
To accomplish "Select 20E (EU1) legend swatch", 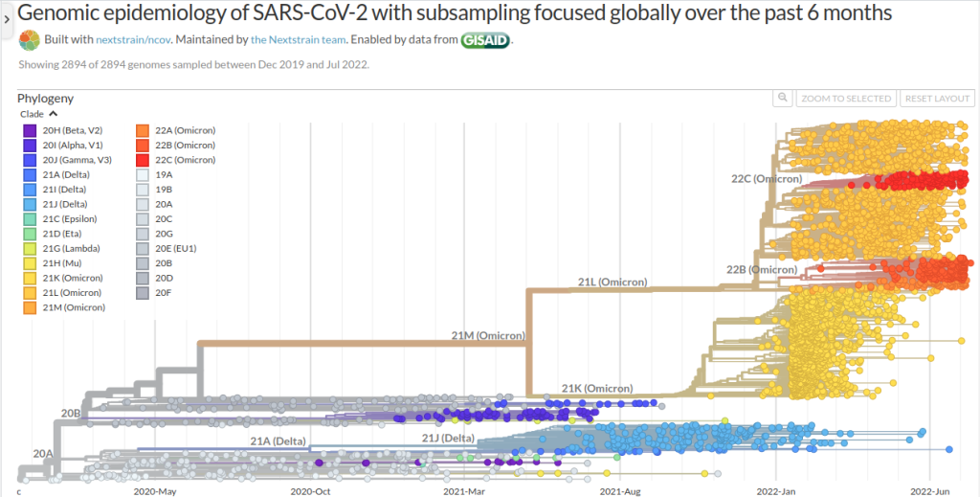I will [x=143, y=248].
